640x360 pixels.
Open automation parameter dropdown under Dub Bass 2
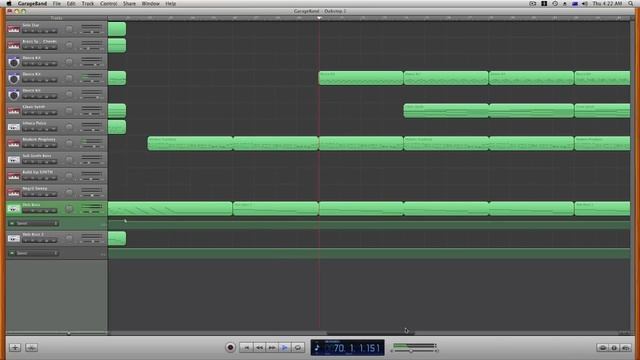(37, 253)
